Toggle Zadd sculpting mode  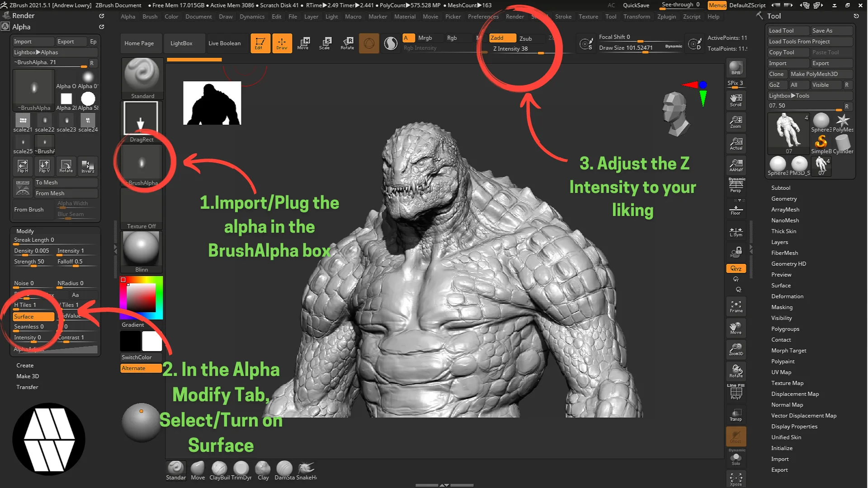pos(496,38)
